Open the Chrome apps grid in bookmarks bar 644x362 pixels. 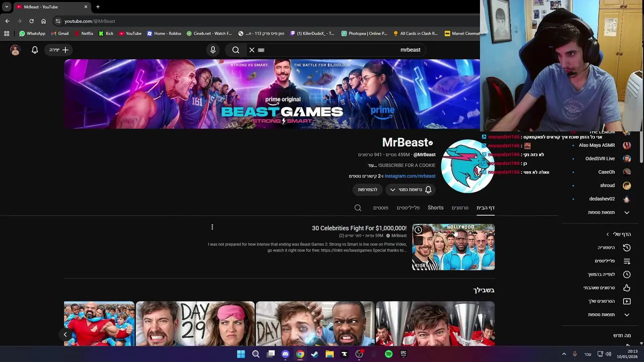(7, 34)
